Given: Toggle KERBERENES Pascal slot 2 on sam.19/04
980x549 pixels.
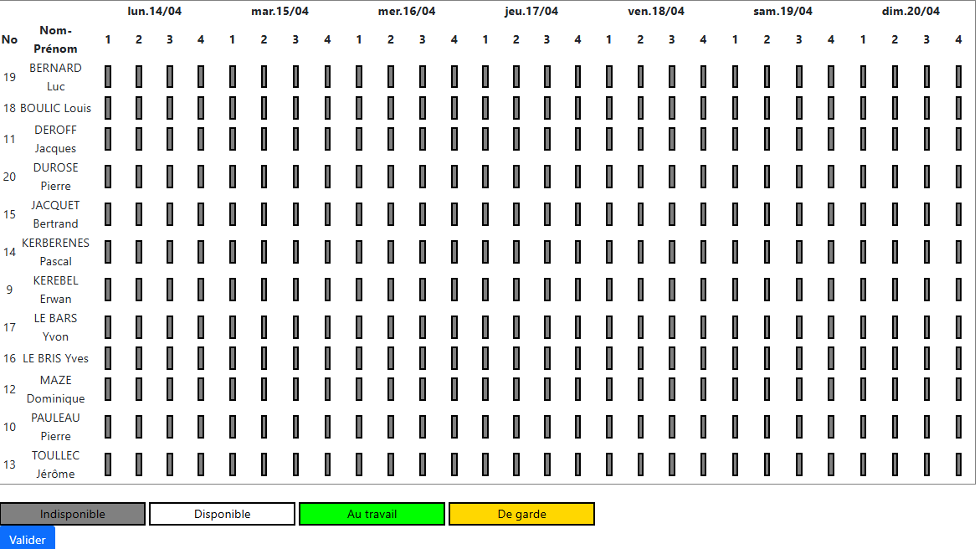Looking at the screenshot, I should coord(767,252).
